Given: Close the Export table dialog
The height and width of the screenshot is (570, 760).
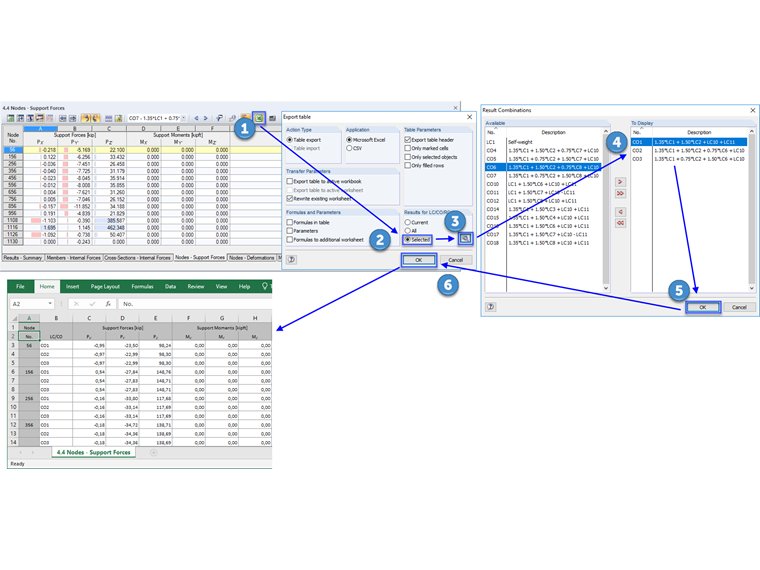Looking at the screenshot, I should coord(469,117).
